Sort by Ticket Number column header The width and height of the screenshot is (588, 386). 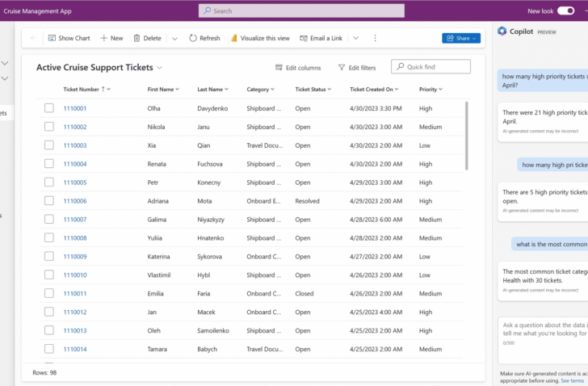[x=87, y=89]
